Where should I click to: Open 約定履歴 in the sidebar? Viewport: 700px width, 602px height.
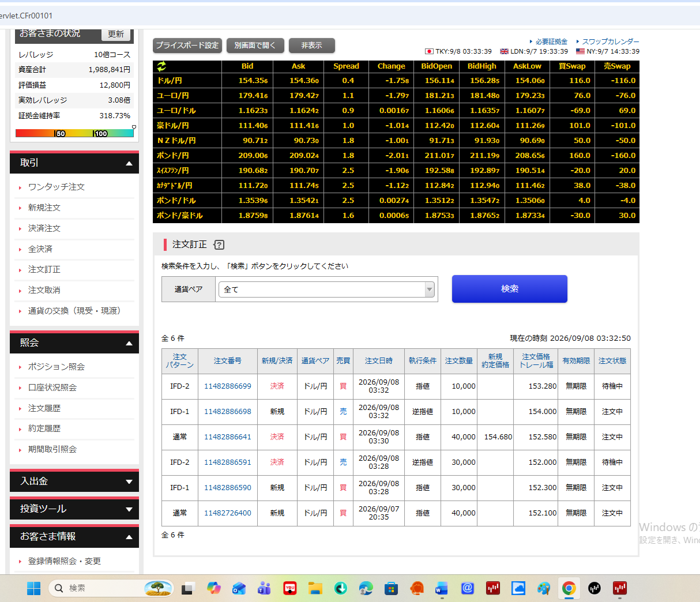point(44,428)
